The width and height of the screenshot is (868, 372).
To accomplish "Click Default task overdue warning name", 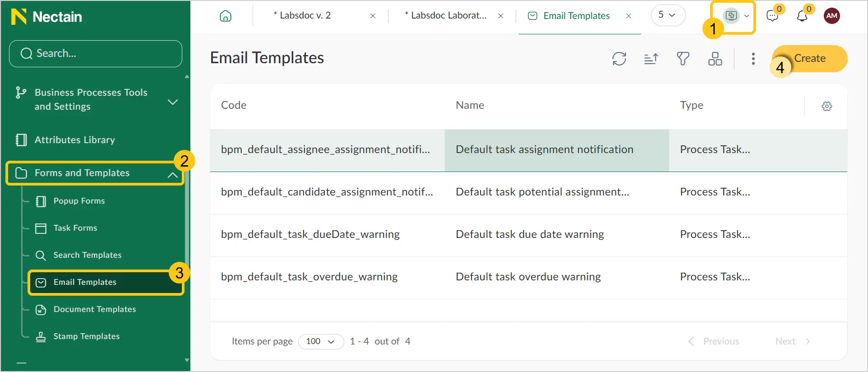I will coord(528,277).
